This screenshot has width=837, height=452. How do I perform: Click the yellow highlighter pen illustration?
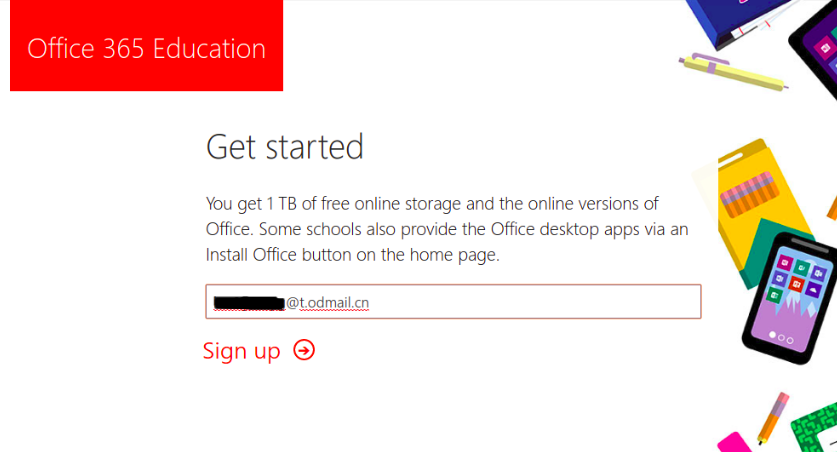[732, 73]
